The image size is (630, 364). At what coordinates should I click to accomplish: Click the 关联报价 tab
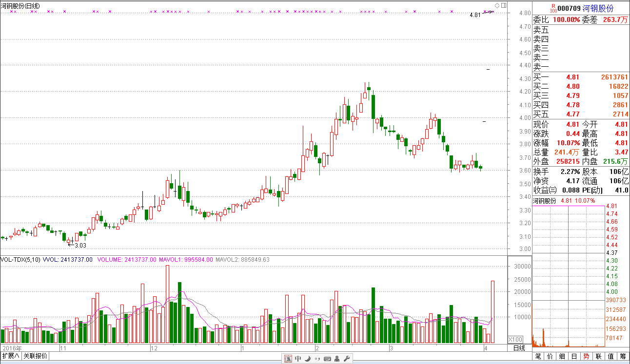(x=35, y=356)
